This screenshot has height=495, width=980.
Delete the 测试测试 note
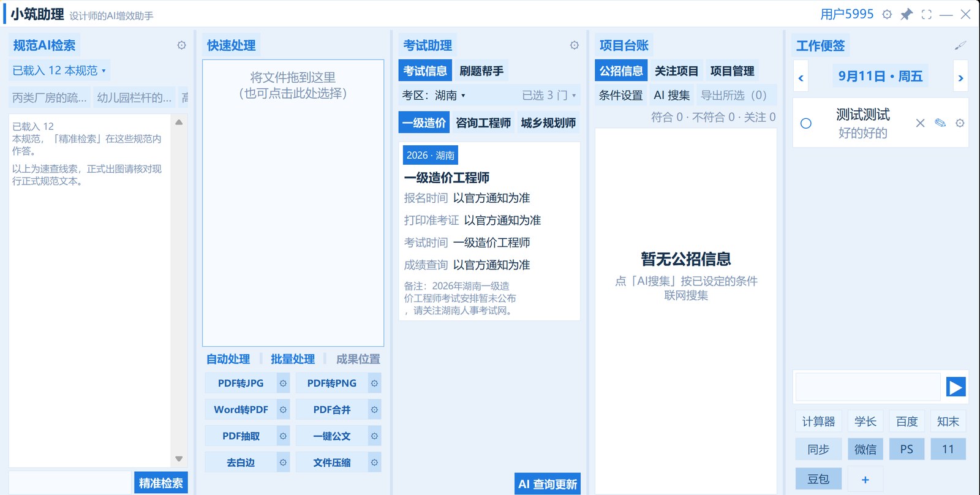tap(920, 123)
